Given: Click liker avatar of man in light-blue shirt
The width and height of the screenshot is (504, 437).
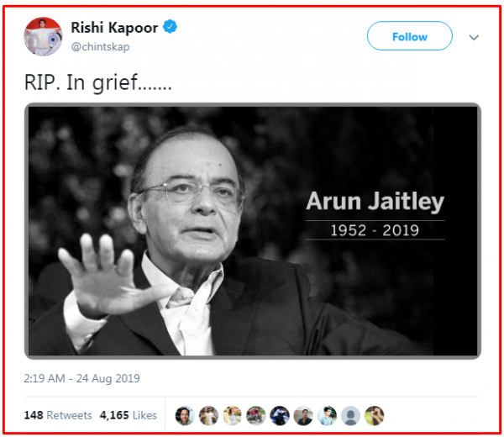Looking at the screenshot, I should (328, 415).
